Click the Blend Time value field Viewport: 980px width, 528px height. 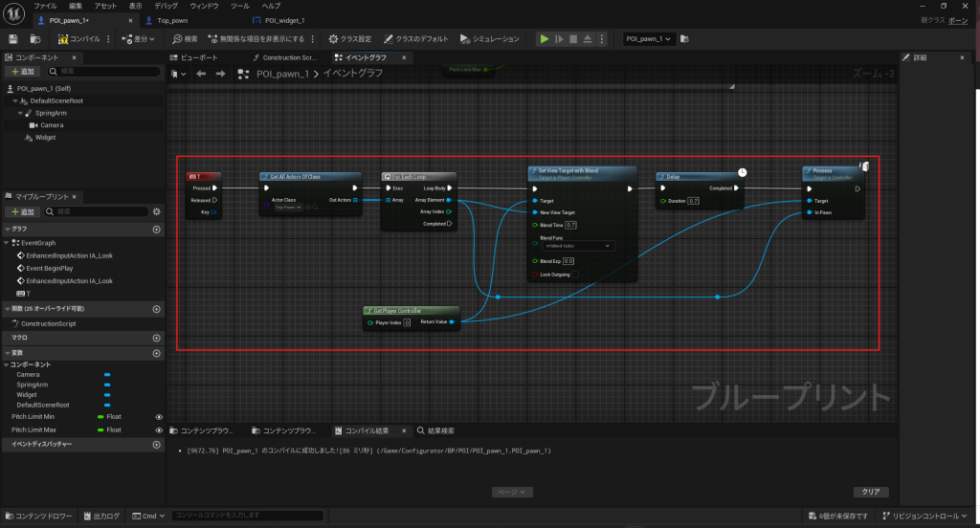click(x=570, y=224)
